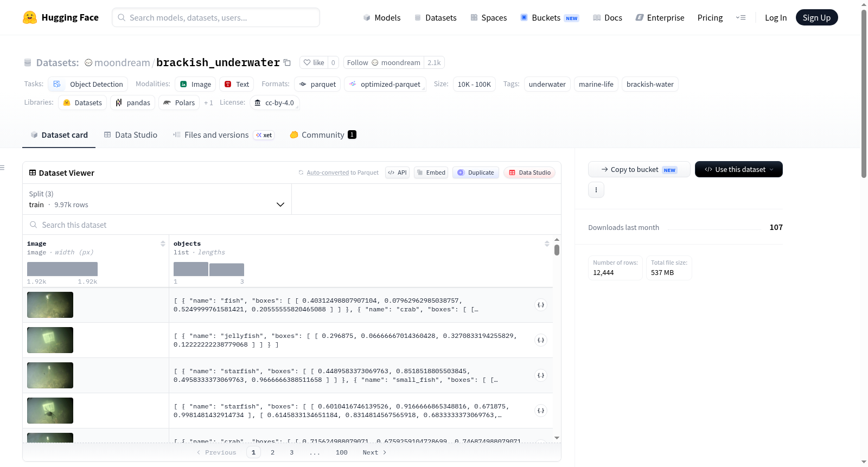Select the optimized-parquet format tag

[x=385, y=84]
